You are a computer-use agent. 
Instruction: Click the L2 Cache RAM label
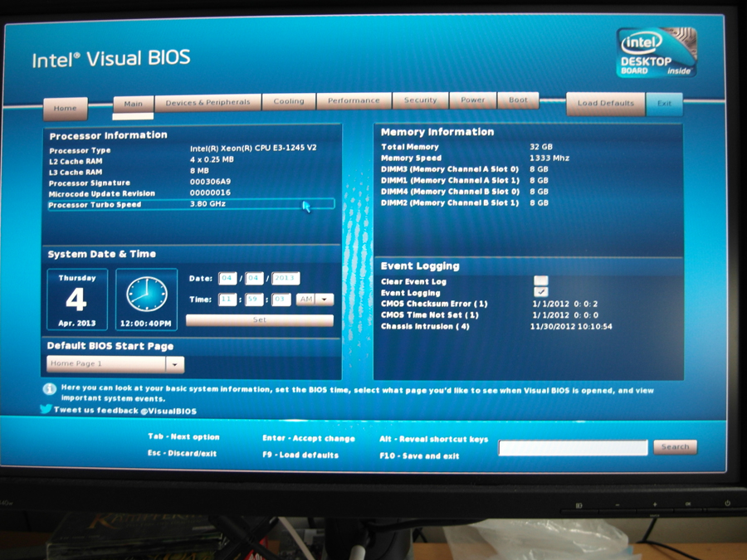tap(76, 162)
